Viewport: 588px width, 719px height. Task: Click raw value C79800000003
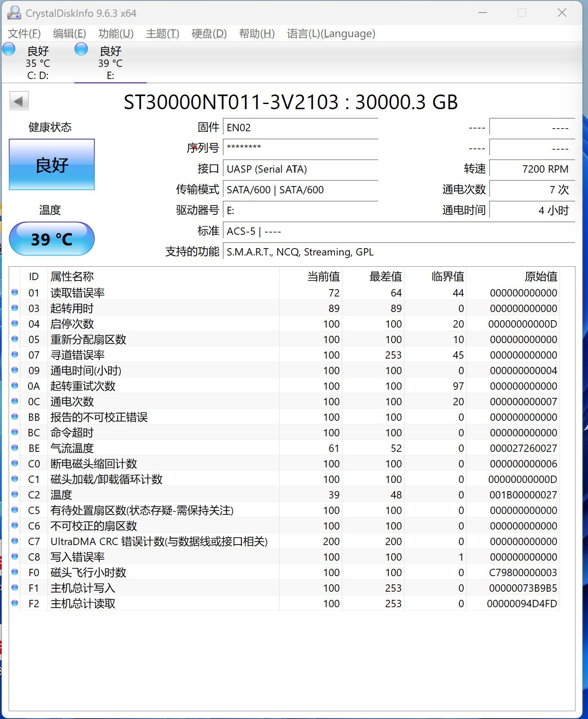tap(523, 572)
